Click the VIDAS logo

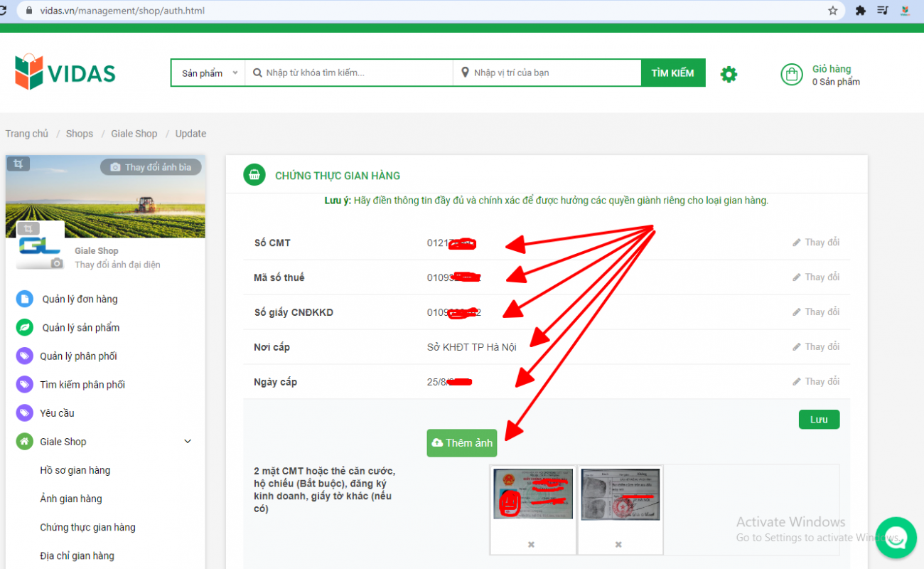point(65,73)
